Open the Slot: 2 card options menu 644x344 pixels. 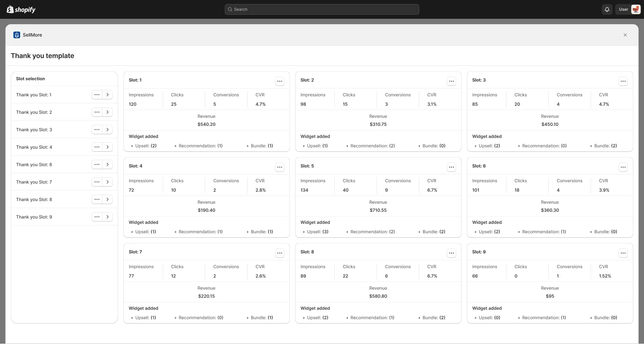tap(451, 81)
